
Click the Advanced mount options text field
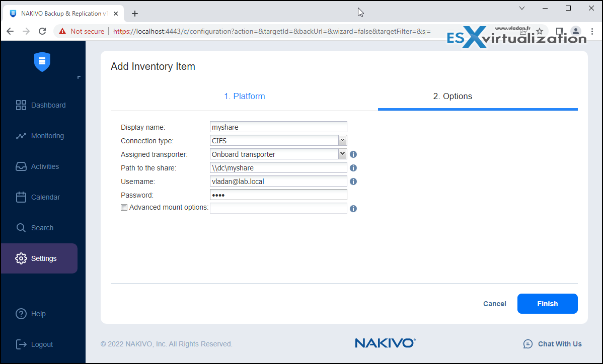click(x=278, y=208)
